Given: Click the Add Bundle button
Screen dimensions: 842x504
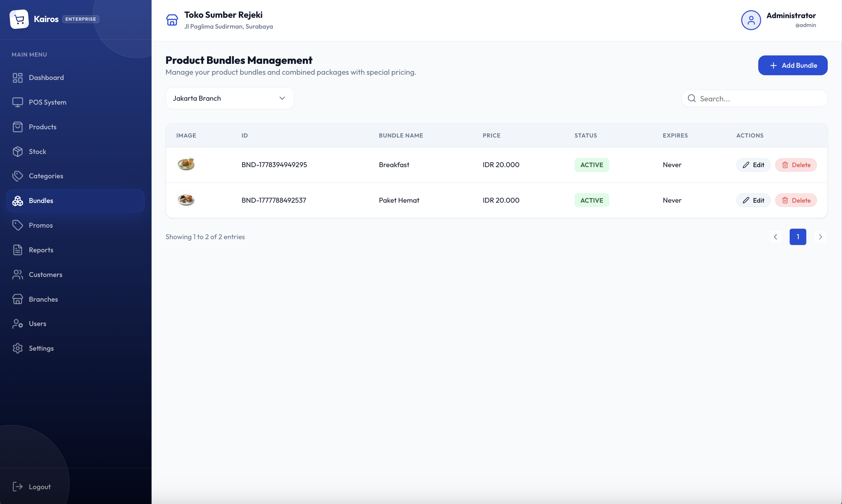Looking at the screenshot, I should (x=793, y=65).
